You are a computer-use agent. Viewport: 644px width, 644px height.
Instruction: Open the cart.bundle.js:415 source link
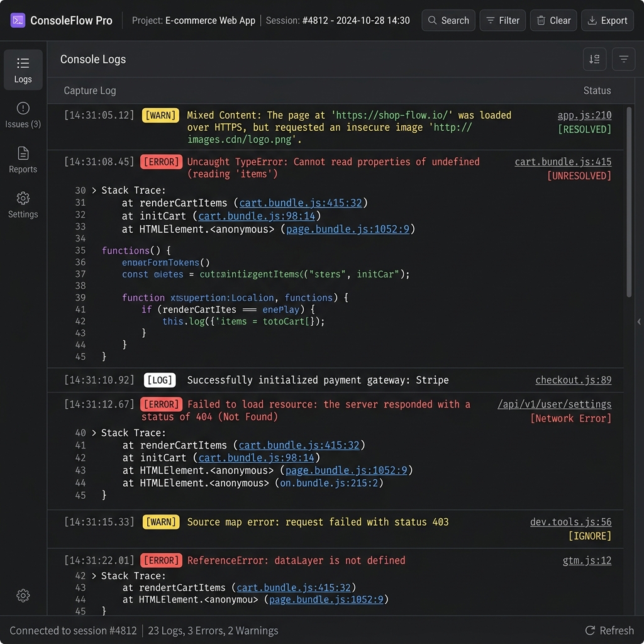(x=563, y=162)
